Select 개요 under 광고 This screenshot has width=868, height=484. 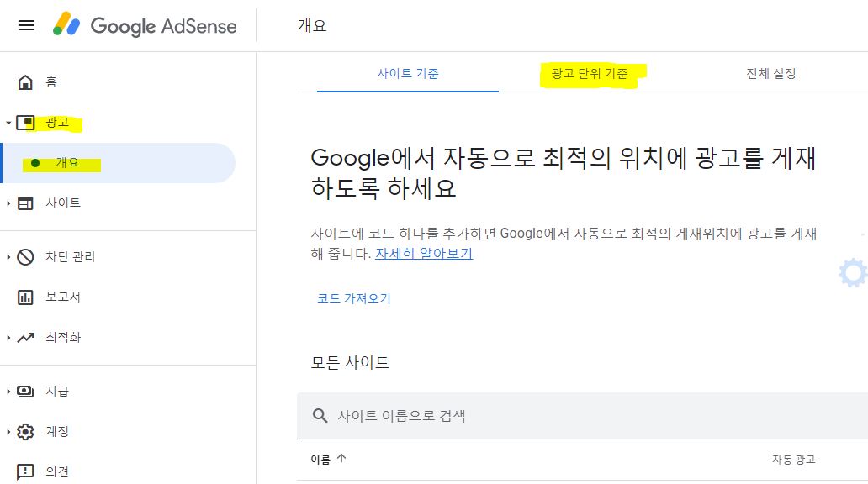click(x=118, y=163)
